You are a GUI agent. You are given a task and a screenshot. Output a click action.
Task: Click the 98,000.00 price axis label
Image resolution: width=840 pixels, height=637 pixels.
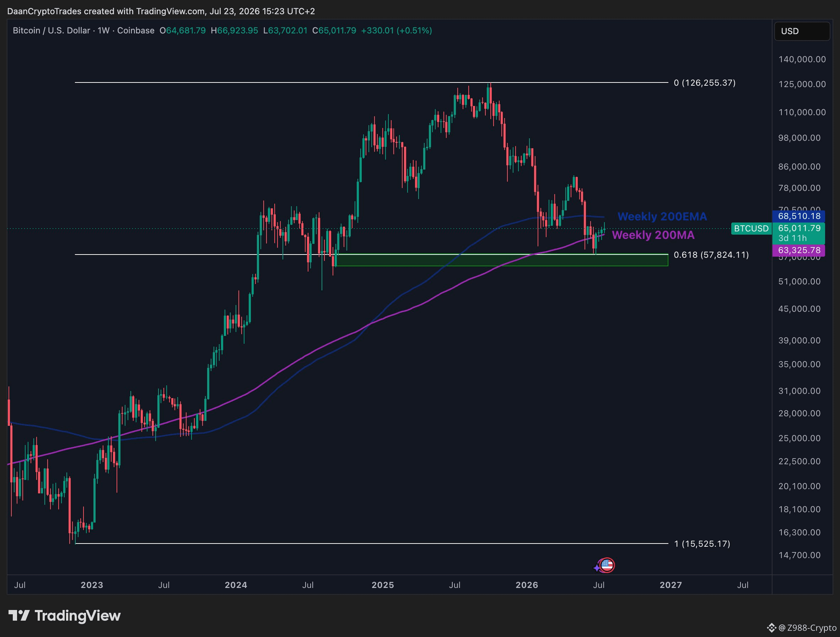click(x=799, y=138)
